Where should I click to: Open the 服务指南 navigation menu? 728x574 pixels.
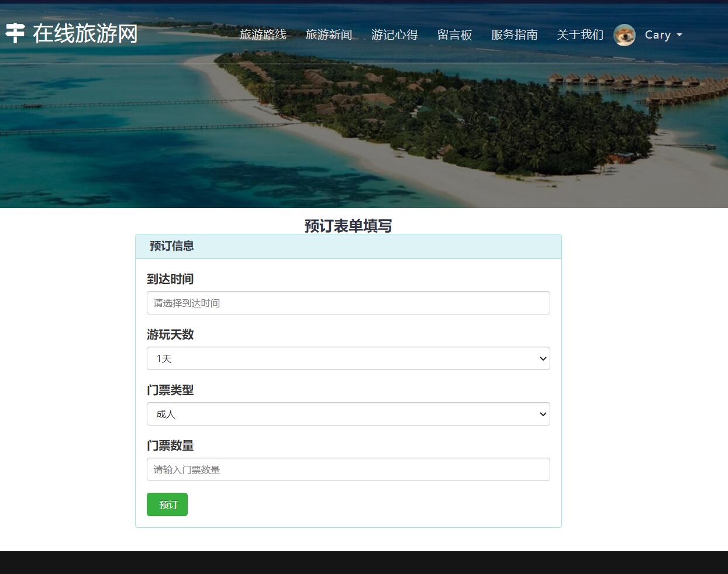(x=515, y=34)
